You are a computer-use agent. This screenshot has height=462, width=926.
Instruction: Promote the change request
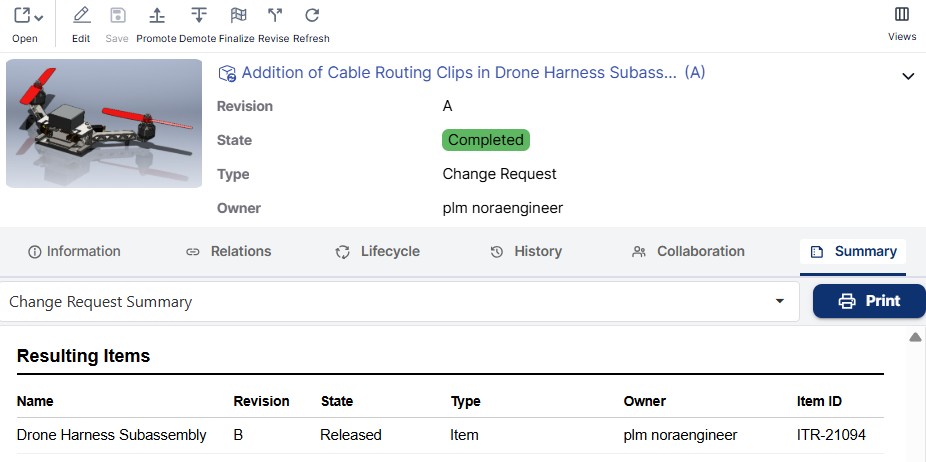(x=156, y=16)
